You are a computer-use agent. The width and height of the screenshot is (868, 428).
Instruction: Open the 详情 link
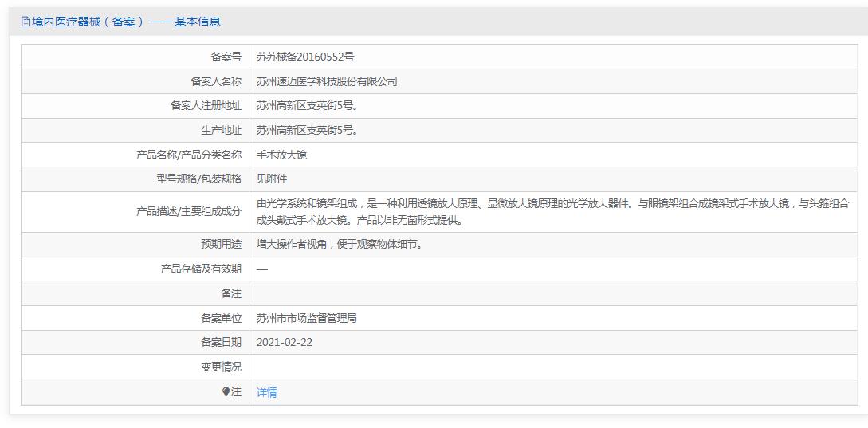coord(267,392)
